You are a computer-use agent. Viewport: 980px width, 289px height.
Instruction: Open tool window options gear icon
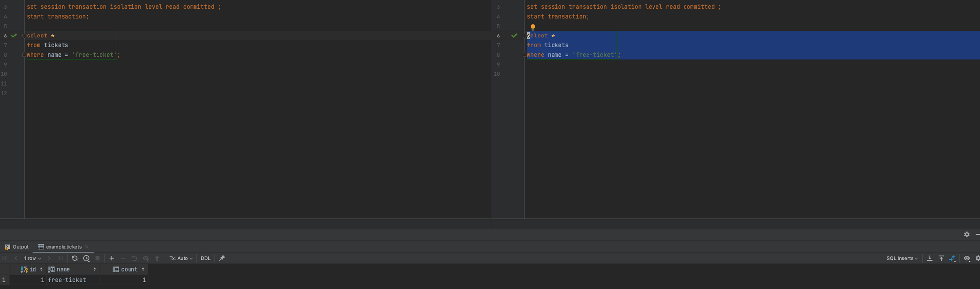coord(967,235)
